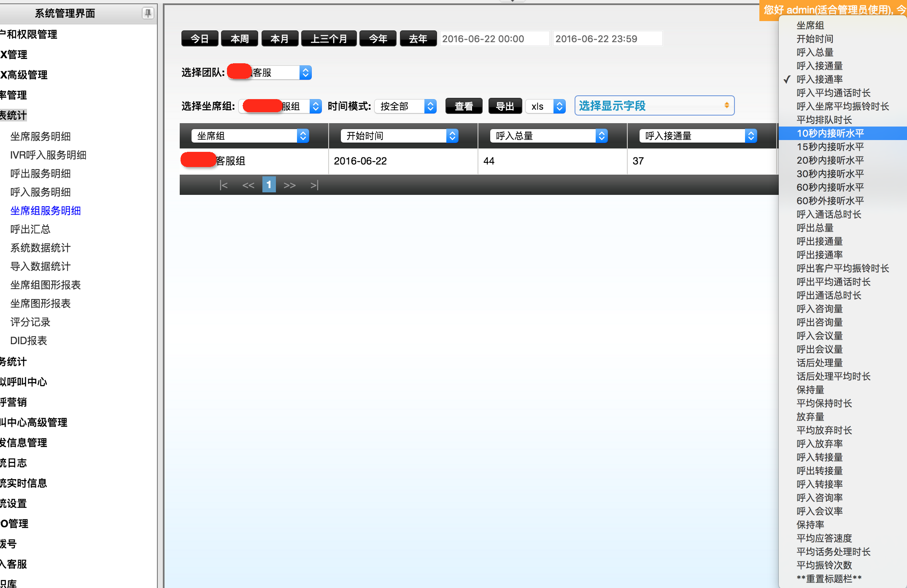Screen dimensions: 907x588
Task: Open the 坐席组 column header selector arrows
Action: click(303, 136)
